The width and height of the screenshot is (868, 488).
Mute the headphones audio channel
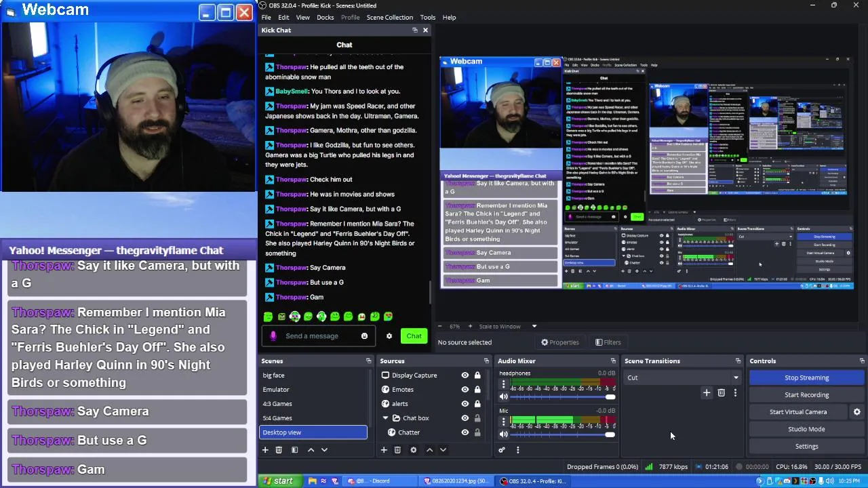click(503, 396)
